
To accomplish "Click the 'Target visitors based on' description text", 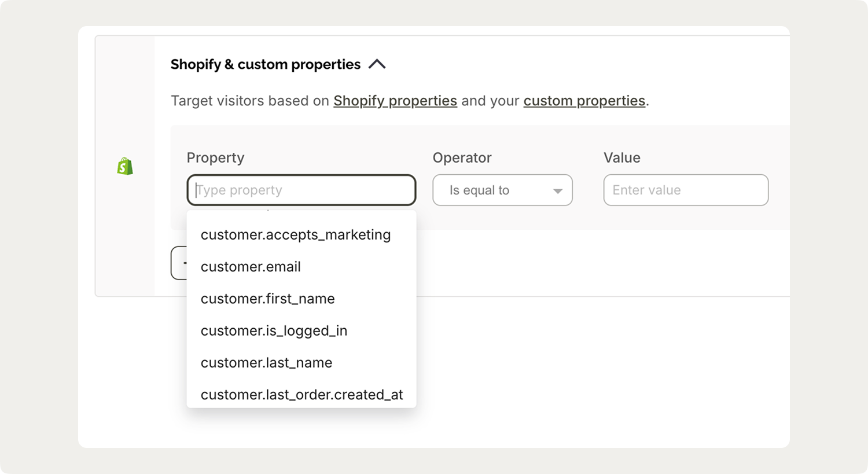I will 250,101.
